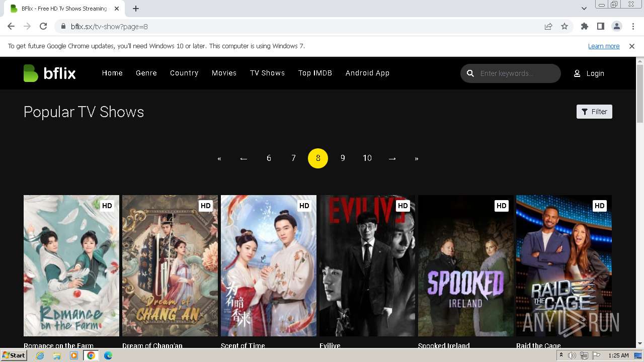Dismiss the Chrome update notification
644x362 pixels.
click(632, 46)
